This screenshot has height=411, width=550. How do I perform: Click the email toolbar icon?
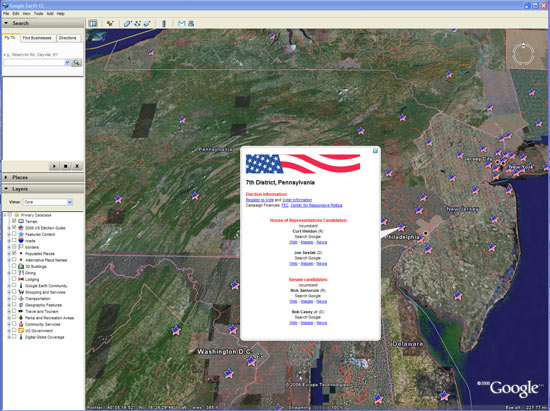[x=181, y=23]
